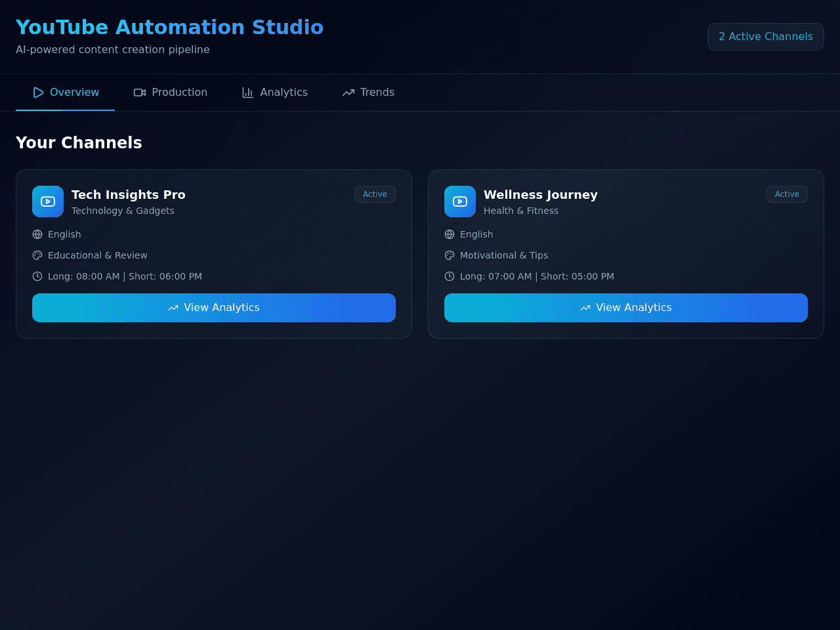The width and height of the screenshot is (840, 630).
Task: Click the Your Channels heading
Action: tap(79, 143)
